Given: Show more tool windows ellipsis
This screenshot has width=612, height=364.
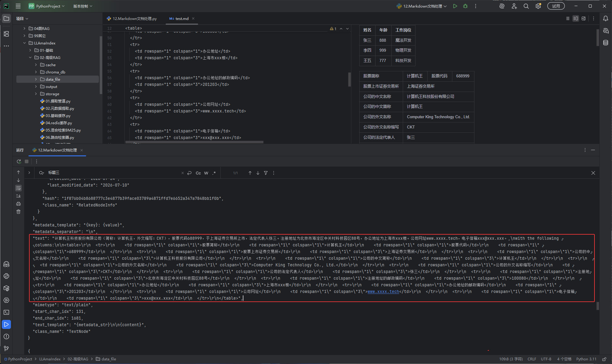Looking at the screenshot, I should tap(6, 46).
